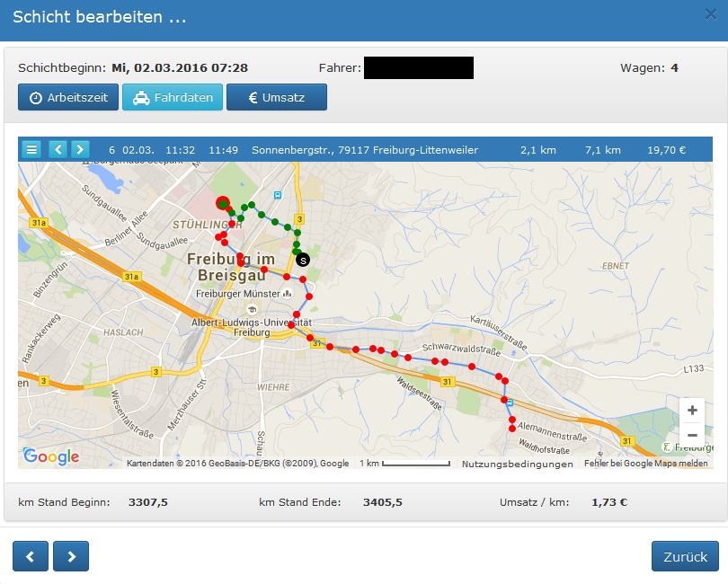Click the Kartäuserstraße label on map
Viewport: 728px width, 584px height.
click(499, 332)
